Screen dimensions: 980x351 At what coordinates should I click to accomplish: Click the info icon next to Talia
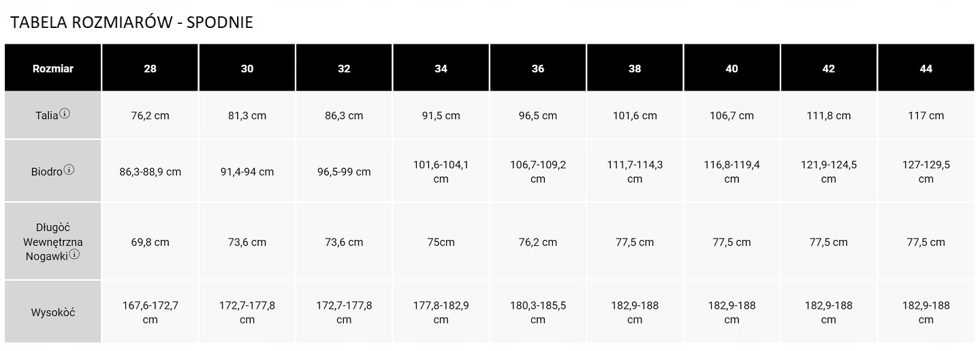point(65,114)
